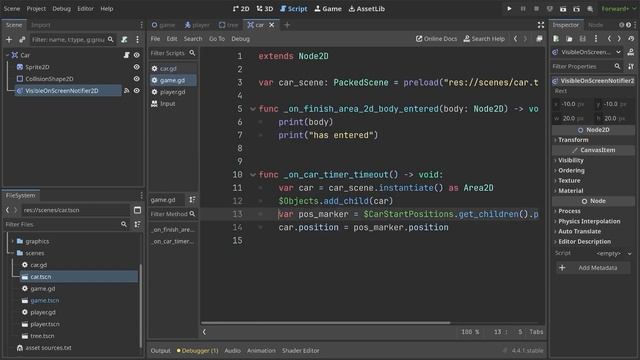Click the Add Metadata button

point(593,268)
